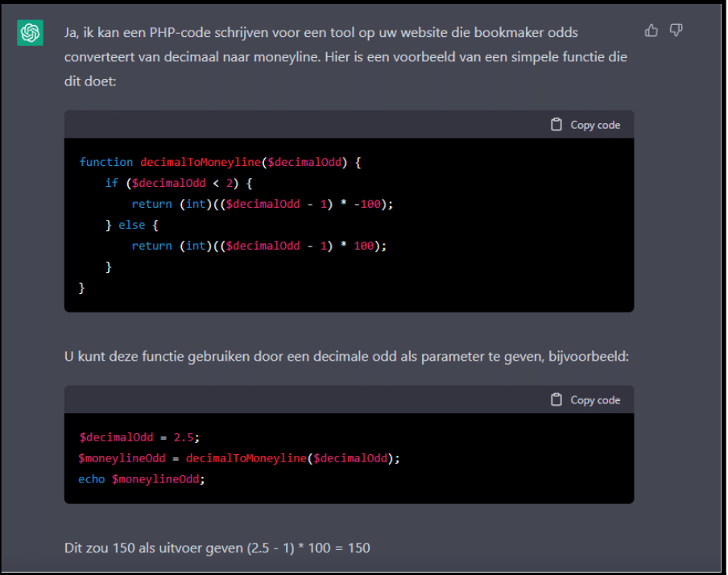Give the response a thumbs up
This screenshot has width=728, height=575.
coord(651,31)
